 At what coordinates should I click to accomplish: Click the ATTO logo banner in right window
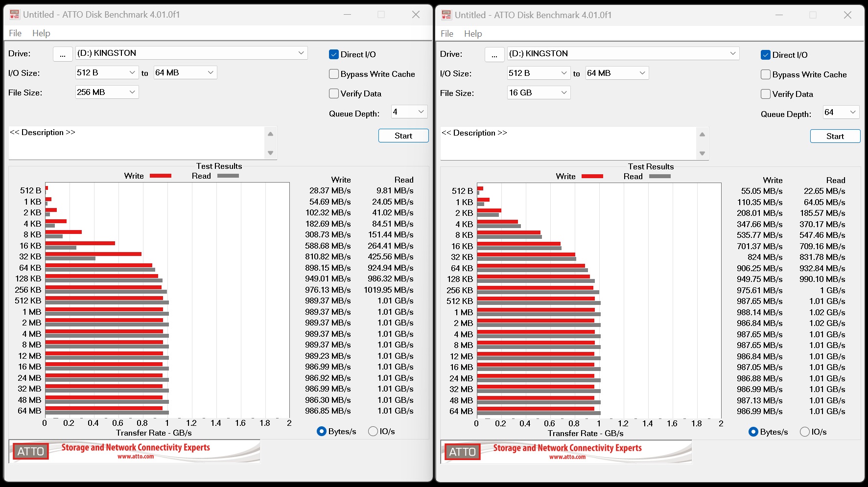point(566,452)
